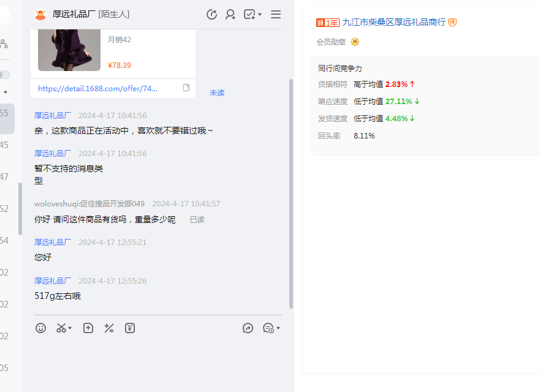Click the conversation list scrollbar

pos(20,209)
